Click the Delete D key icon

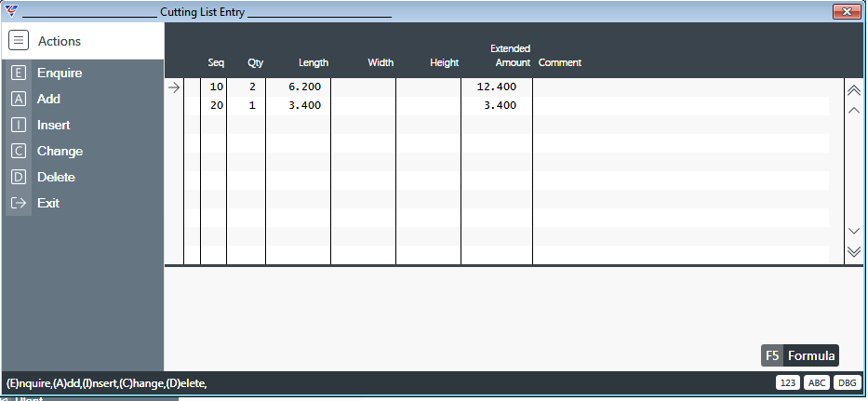click(x=19, y=177)
